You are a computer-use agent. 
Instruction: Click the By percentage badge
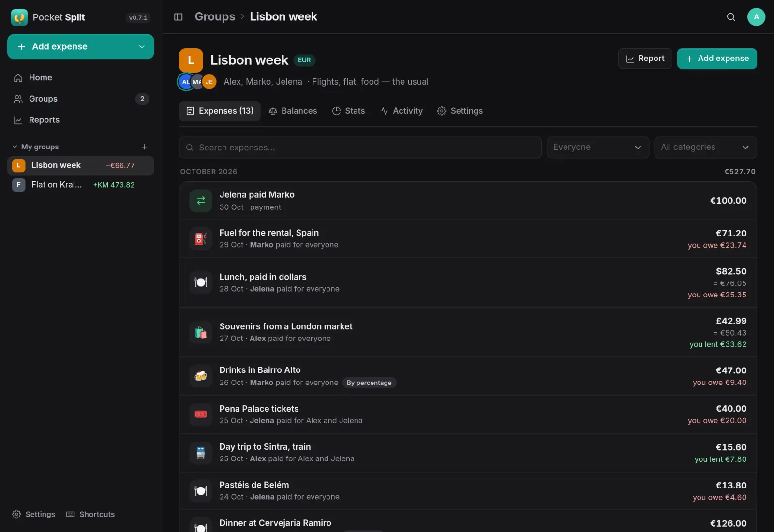click(369, 383)
